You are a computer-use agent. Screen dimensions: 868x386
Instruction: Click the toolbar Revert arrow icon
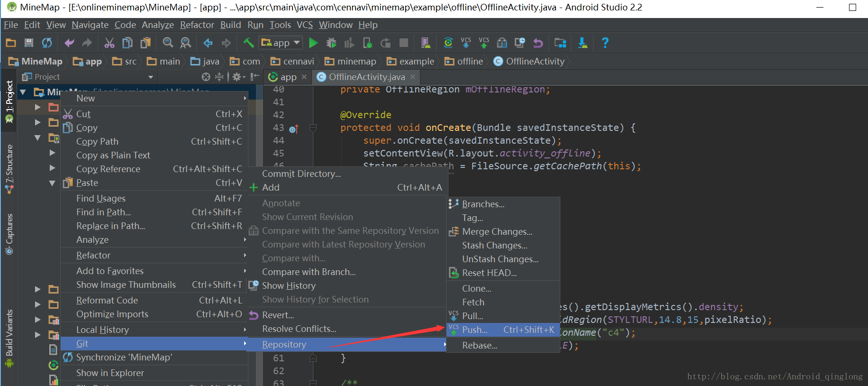pos(538,43)
